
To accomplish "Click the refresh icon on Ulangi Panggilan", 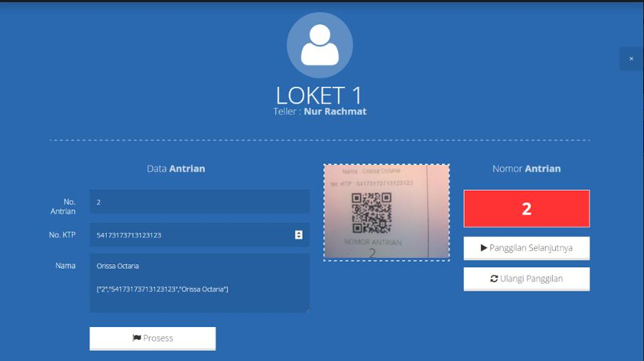I will click(494, 279).
